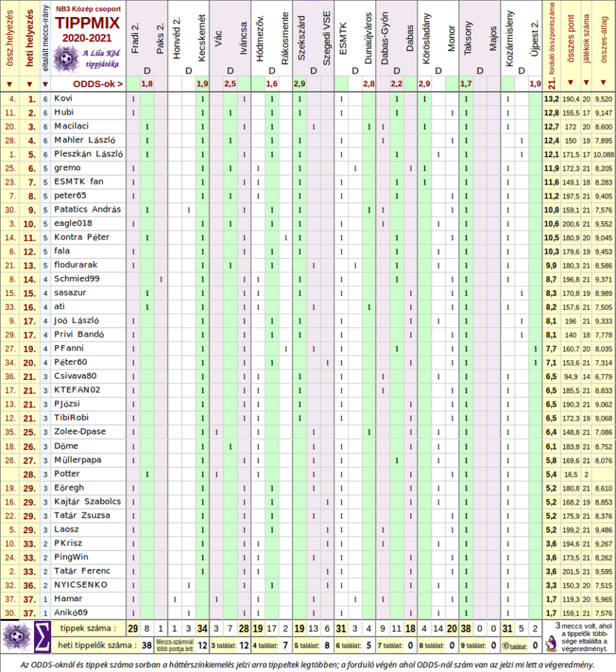Screen dimensions: 616x672
Task: Select player name sasazur
Action: point(70,293)
